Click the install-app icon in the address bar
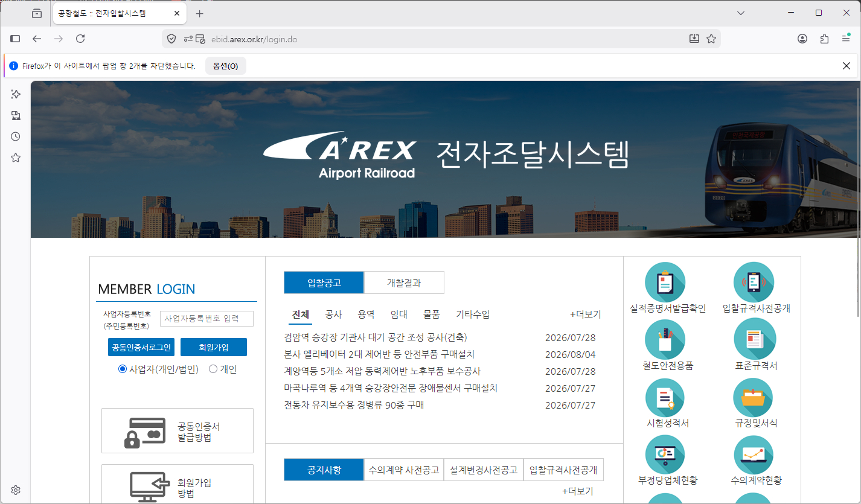 point(694,39)
